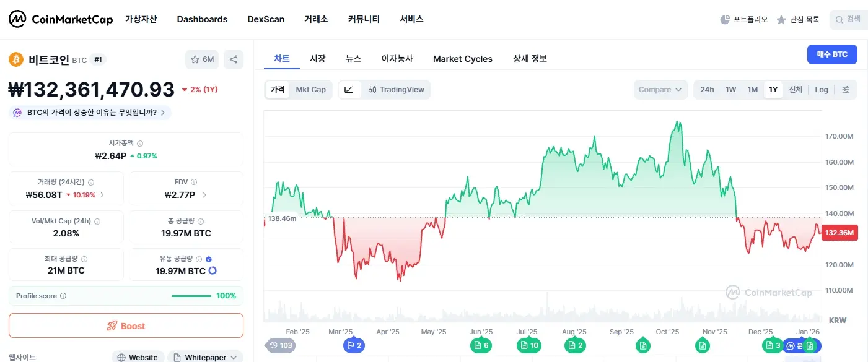Switch chart display to Mkt Cap
The height and width of the screenshot is (362, 868).
[x=311, y=89]
